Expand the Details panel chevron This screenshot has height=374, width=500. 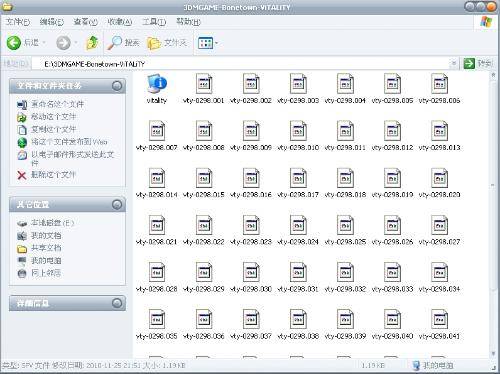117,303
